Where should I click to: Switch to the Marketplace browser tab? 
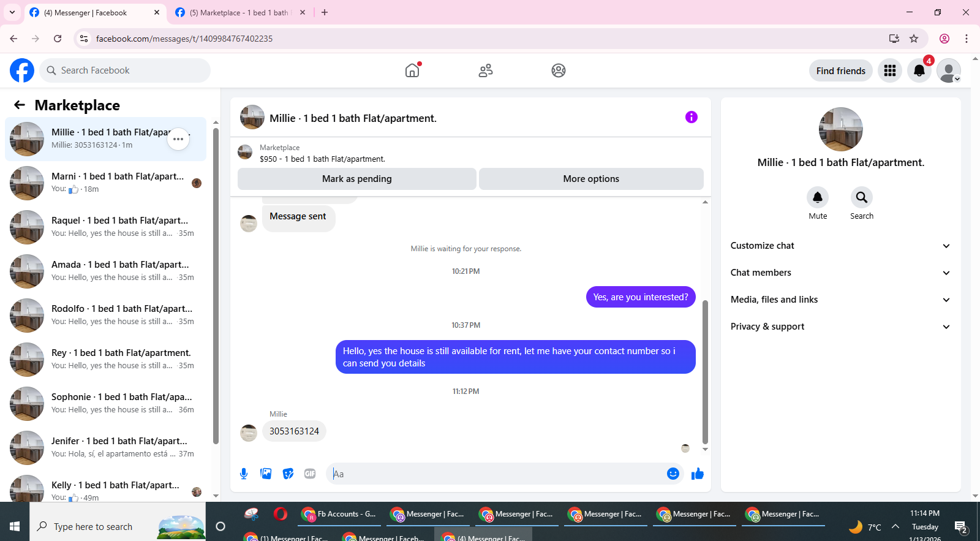[x=239, y=12]
